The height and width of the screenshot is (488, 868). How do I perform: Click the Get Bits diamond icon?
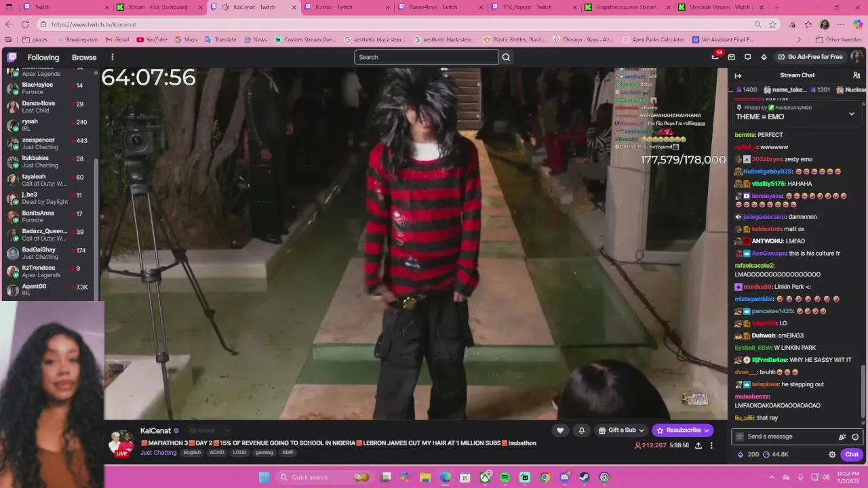click(764, 57)
